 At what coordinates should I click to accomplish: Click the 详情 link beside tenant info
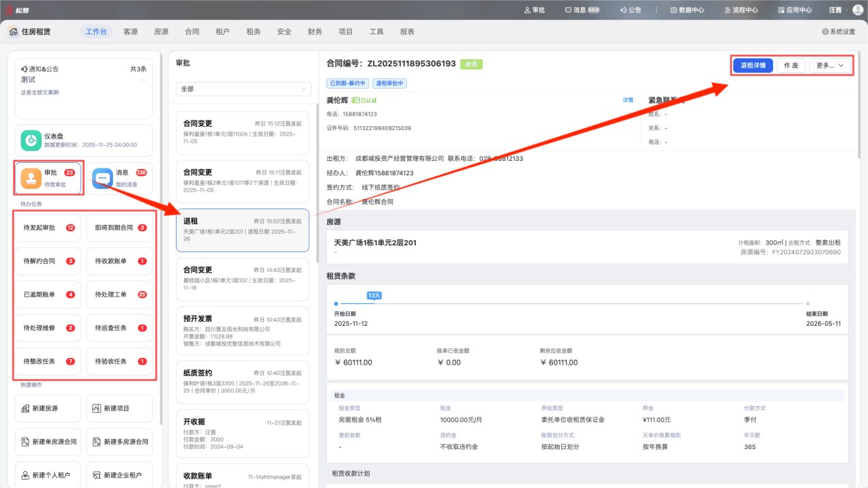tap(628, 100)
